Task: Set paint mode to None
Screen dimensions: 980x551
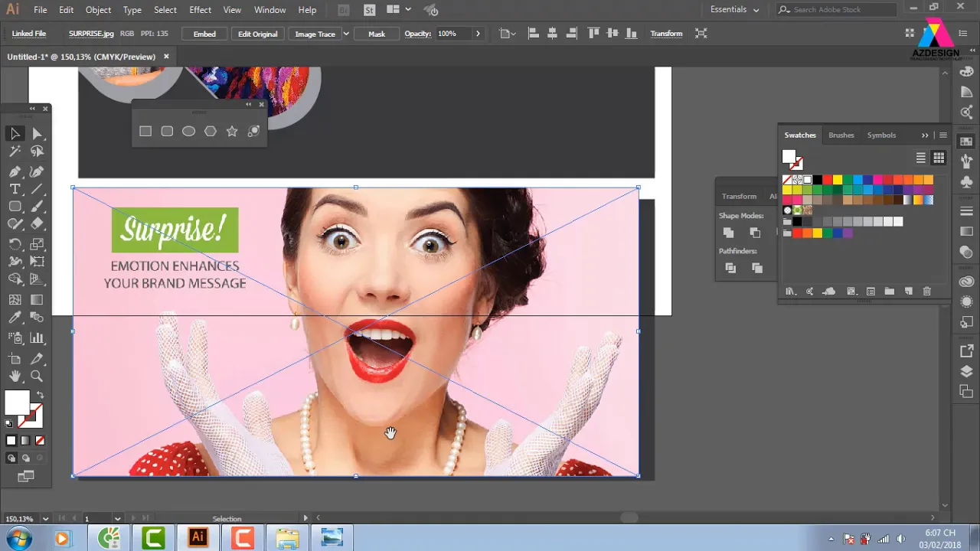Action: coord(40,441)
